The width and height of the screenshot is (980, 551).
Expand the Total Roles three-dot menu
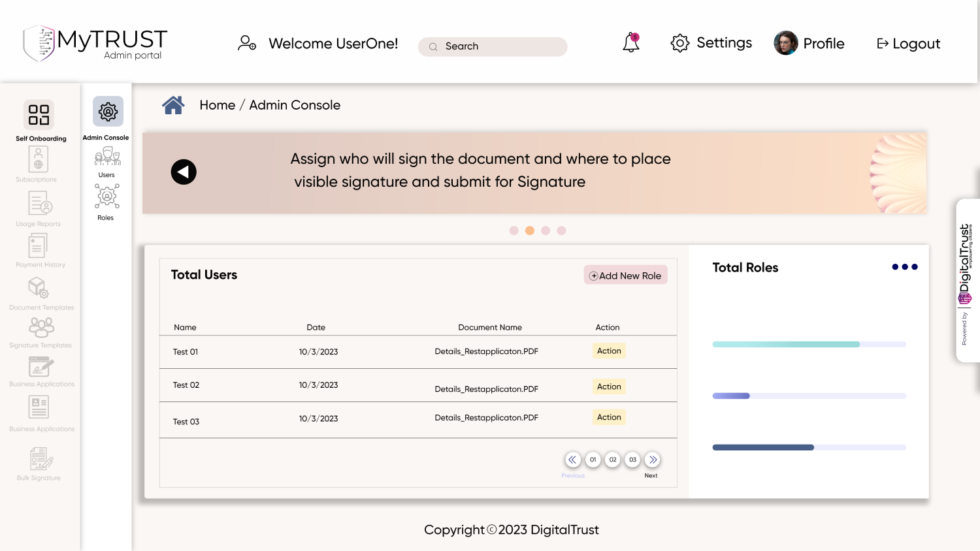pos(904,267)
